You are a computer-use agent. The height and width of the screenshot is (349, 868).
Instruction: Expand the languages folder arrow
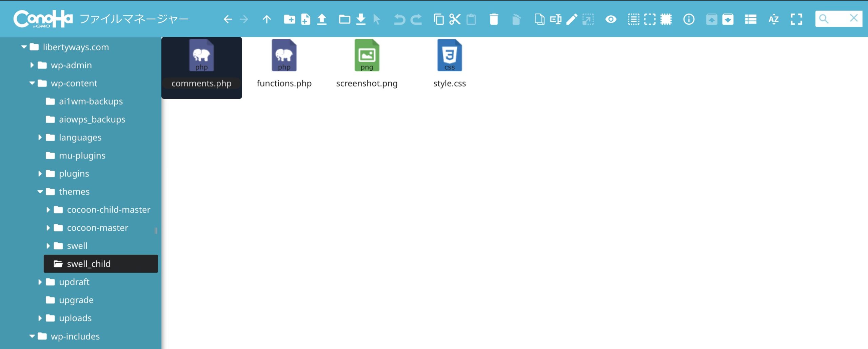click(40, 137)
